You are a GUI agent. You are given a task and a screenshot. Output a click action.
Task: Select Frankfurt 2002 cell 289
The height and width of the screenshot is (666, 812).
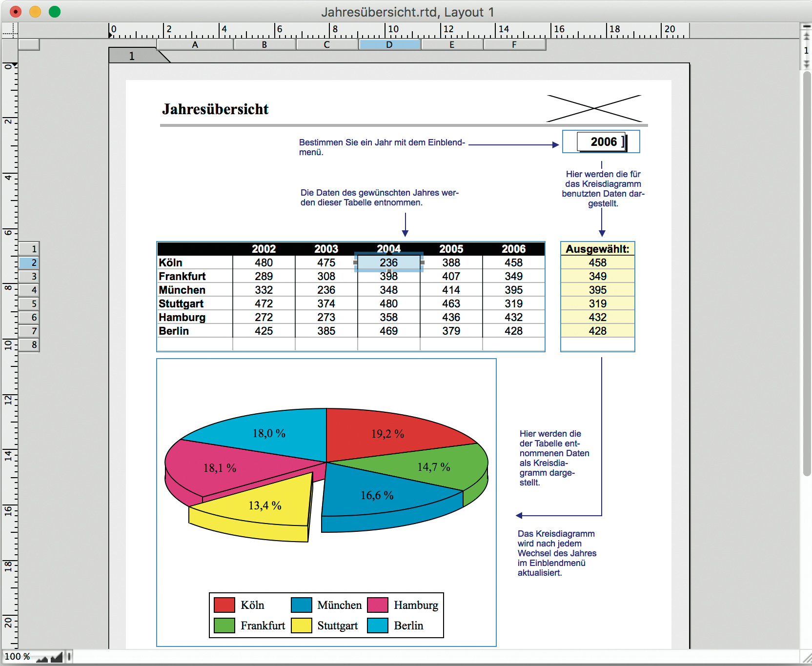pos(264,276)
